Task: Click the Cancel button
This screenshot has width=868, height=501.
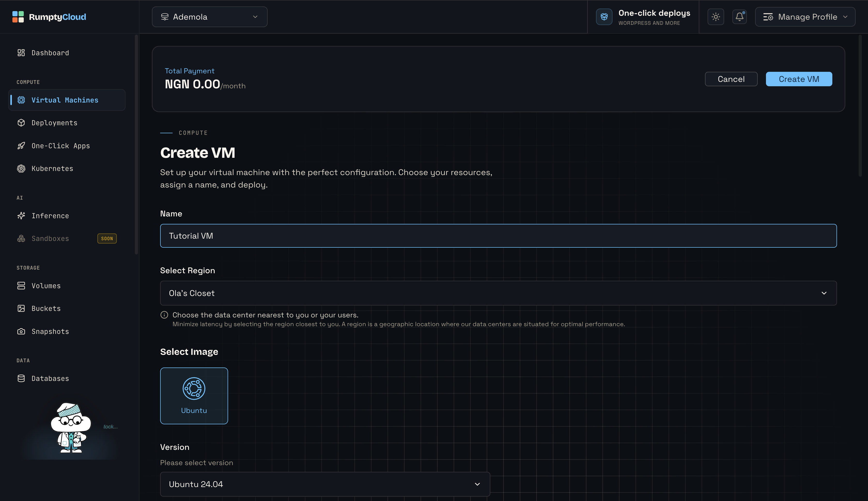Action: pos(731,79)
